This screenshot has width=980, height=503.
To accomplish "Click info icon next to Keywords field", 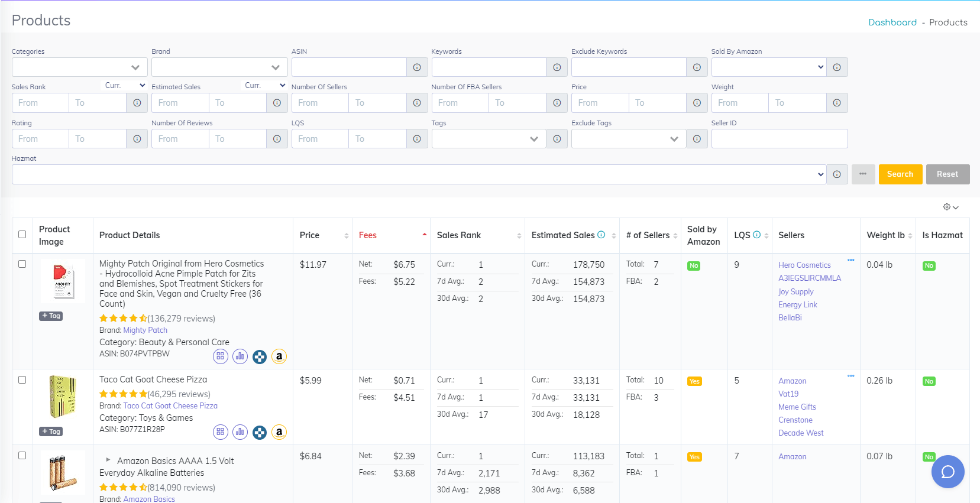I will pos(557,67).
